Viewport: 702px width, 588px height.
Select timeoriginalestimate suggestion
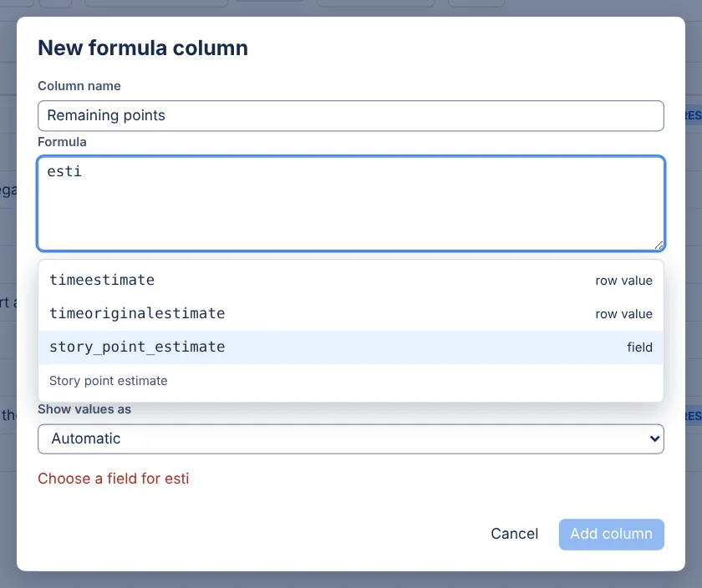pyautogui.click(x=350, y=314)
